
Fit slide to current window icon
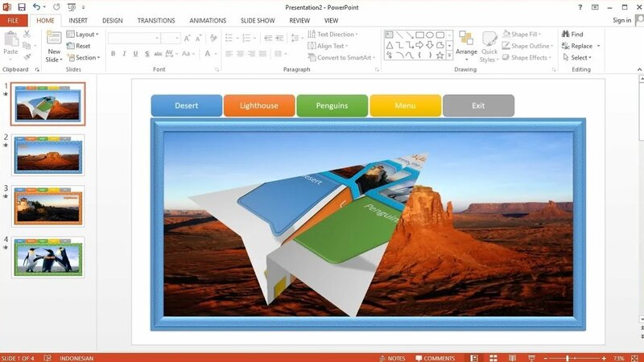coord(635,358)
